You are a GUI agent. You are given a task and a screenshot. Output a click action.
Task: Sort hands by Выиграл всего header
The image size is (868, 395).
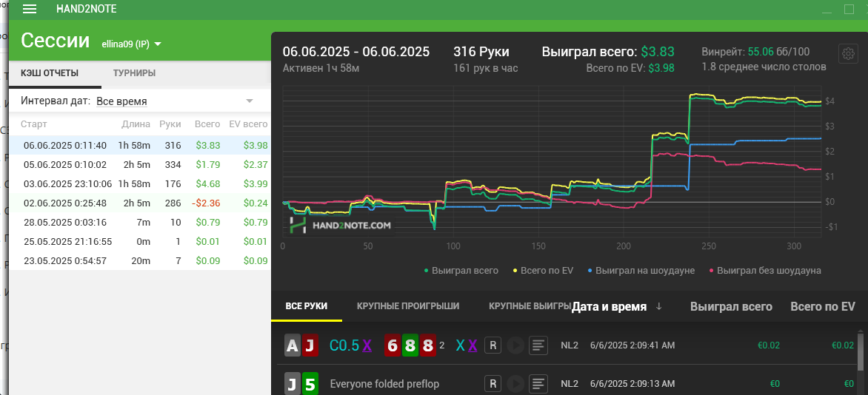(x=731, y=306)
